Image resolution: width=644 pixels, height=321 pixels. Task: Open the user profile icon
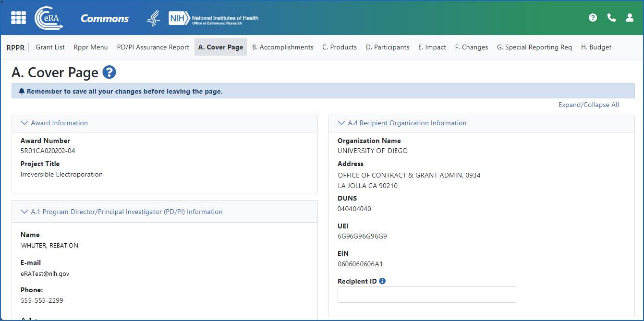(630, 18)
